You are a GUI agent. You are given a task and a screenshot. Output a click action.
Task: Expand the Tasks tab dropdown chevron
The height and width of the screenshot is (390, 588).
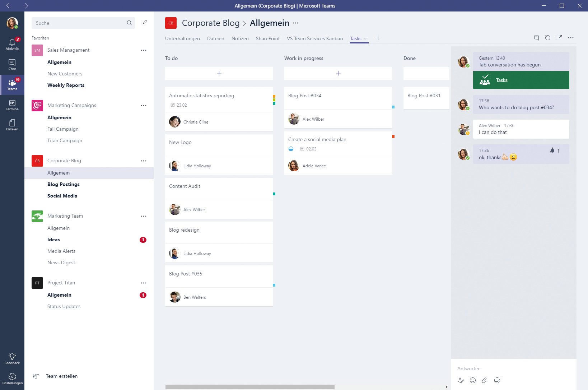pyautogui.click(x=365, y=38)
